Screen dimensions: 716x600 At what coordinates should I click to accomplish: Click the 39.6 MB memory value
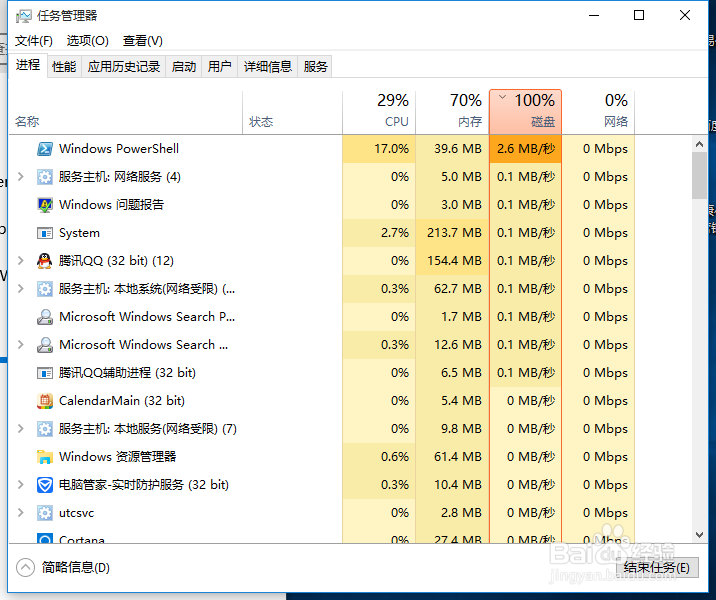[x=458, y=149]
